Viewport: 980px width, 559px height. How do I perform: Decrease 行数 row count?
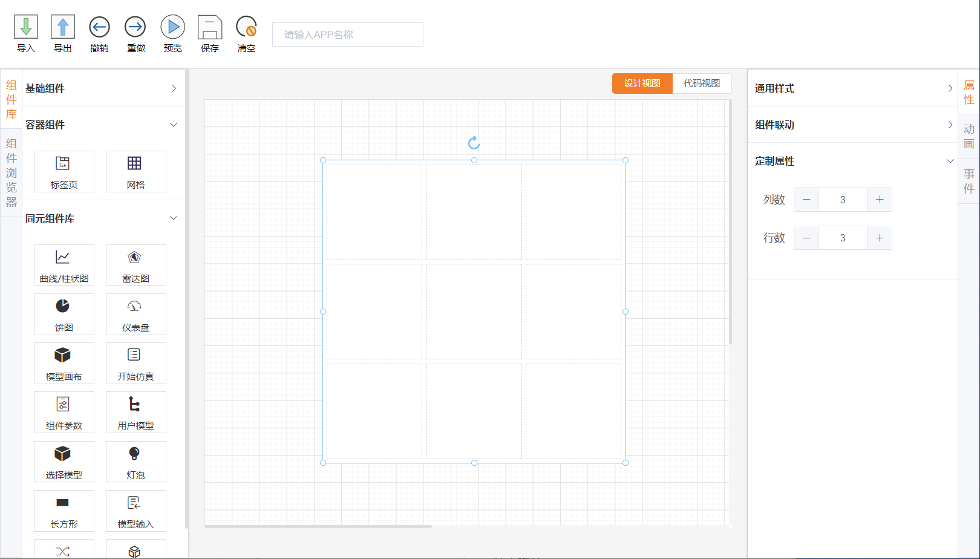pyautogui.click(x=806, y=238)
